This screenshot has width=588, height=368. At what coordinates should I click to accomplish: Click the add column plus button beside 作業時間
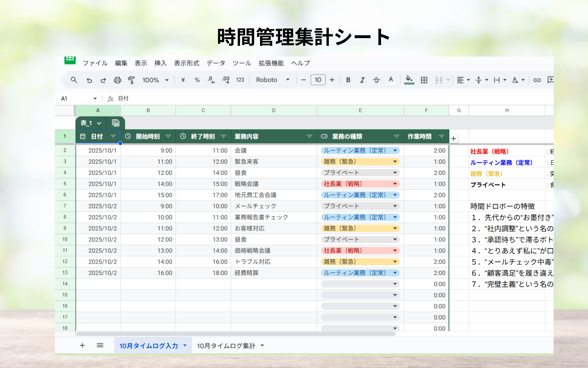[454, 138]
